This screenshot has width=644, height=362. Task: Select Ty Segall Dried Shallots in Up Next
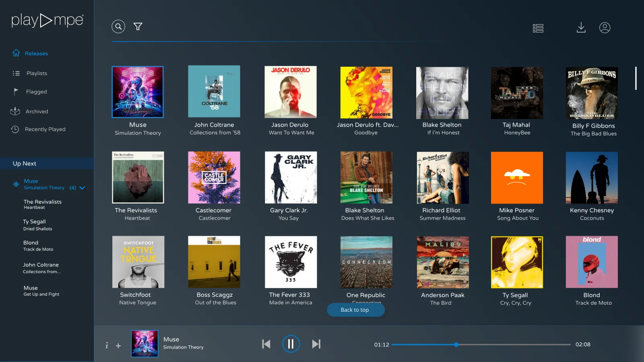(38, 225)
